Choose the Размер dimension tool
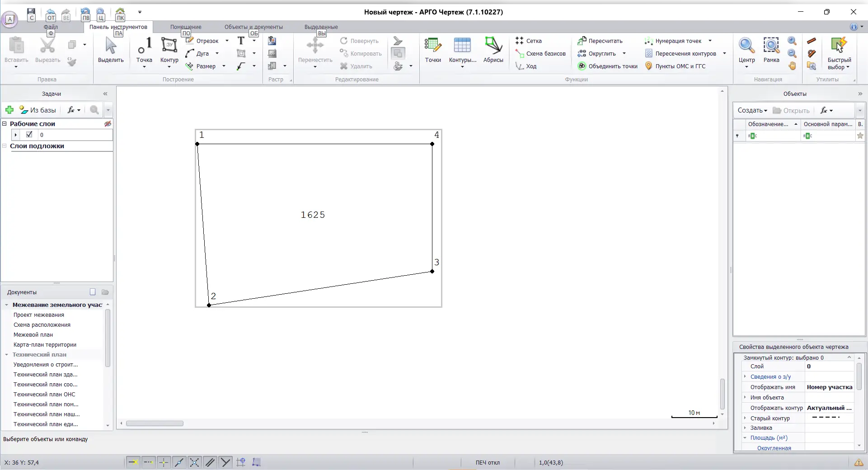Screen dimensions: 868x470 pyautogui.click(x=201, y=66)
